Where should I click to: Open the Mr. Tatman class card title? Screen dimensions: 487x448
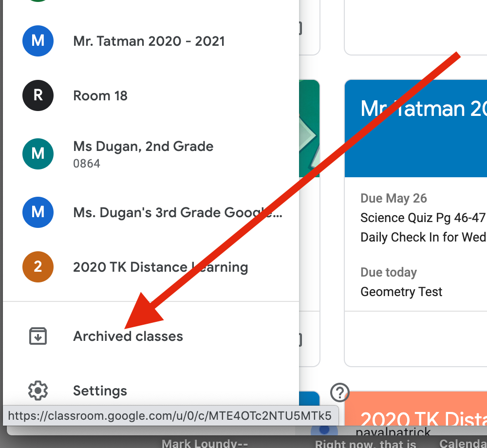424,109
